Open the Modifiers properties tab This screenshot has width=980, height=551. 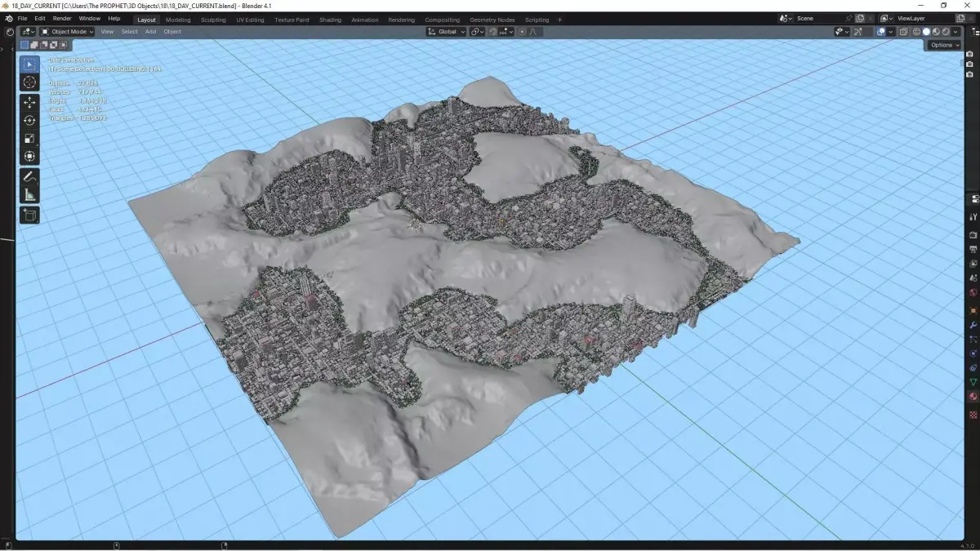click(973, 325)
